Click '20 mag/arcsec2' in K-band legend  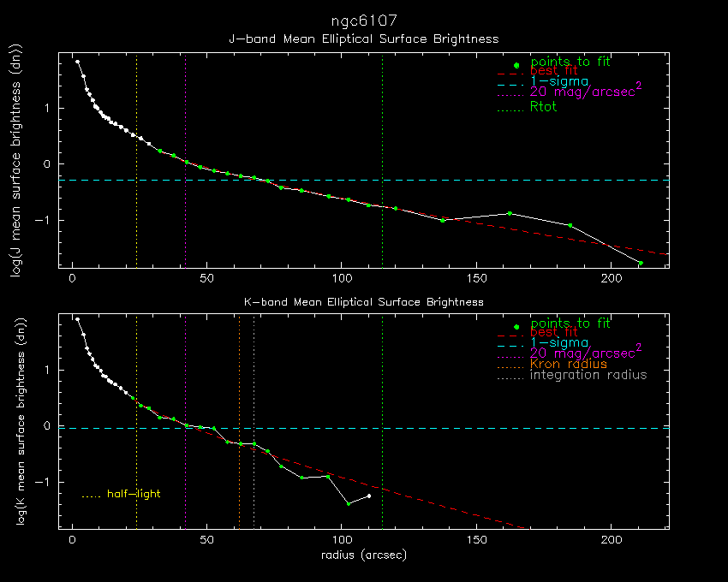(586, 353)
